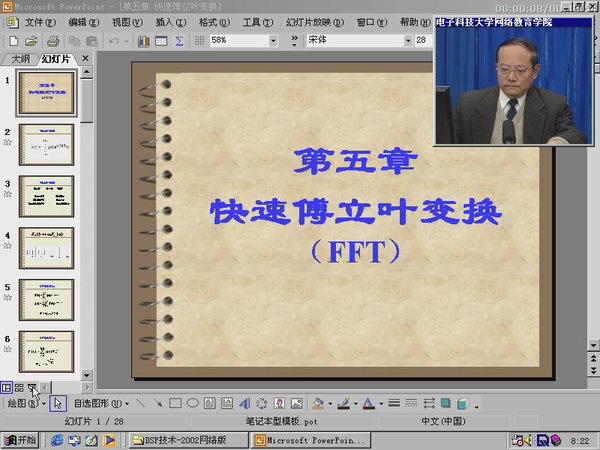The width and height of the screenshot is (600, 450).
Task: Switch to the 大纲 outline tab
Action: coord(20,59)
